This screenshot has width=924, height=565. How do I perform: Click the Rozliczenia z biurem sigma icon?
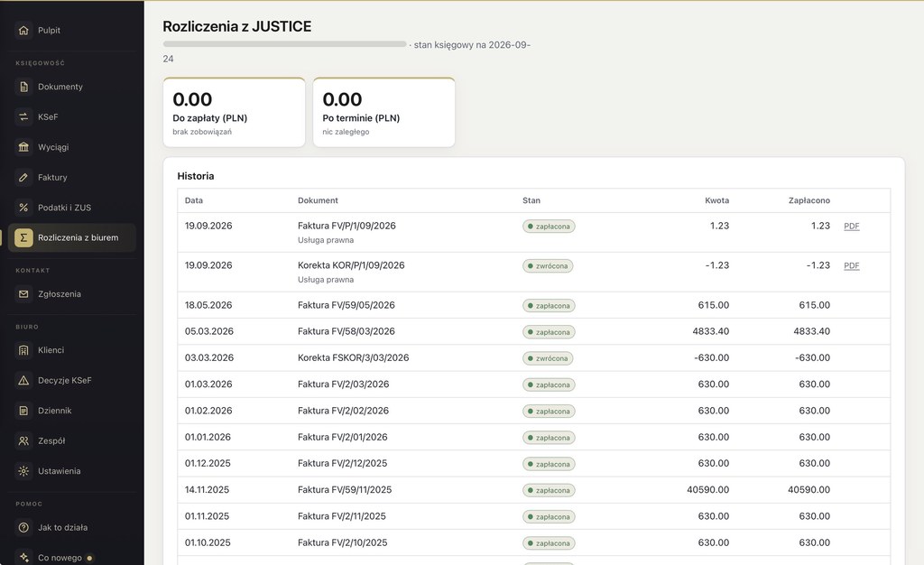23,237
